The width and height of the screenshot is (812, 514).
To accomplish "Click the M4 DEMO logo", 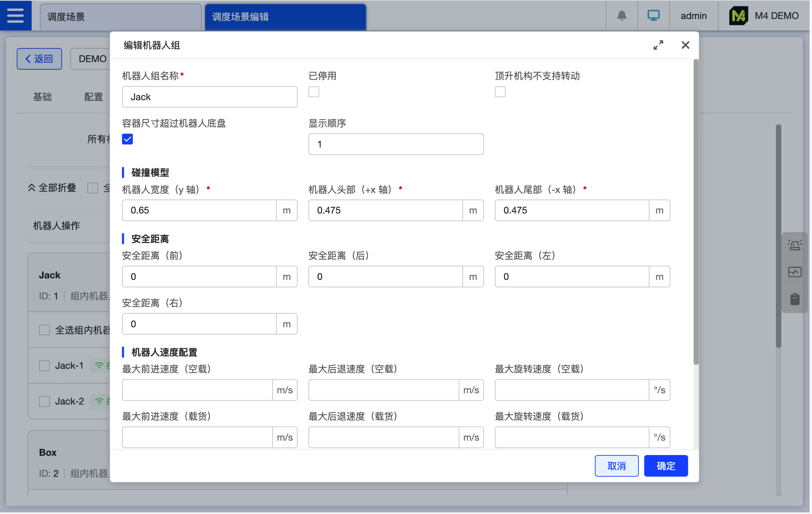I will 739,16.
